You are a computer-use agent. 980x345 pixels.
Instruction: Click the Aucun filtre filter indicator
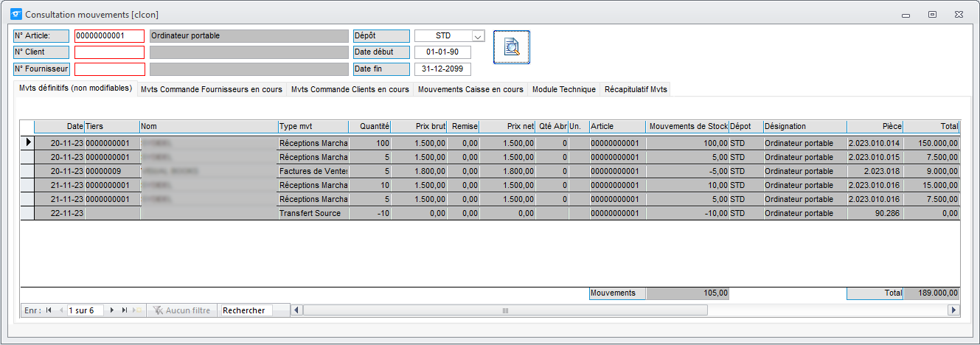point(182,310)
